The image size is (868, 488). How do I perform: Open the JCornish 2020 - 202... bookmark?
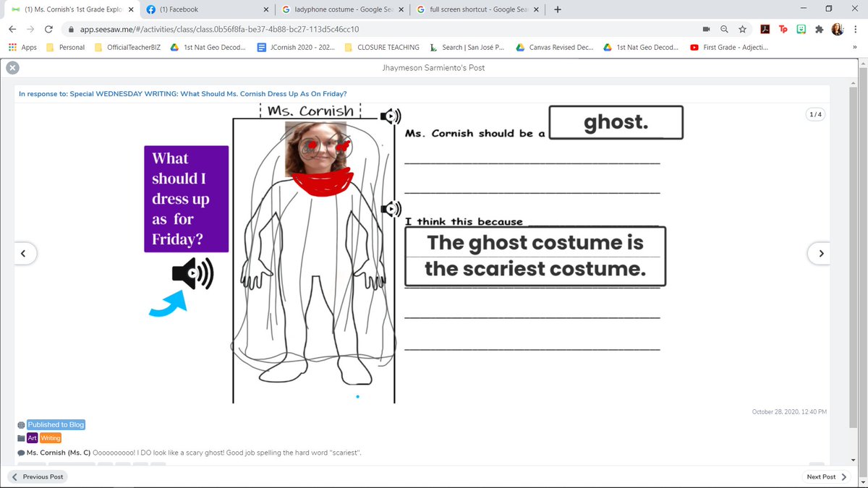[295, 47]
